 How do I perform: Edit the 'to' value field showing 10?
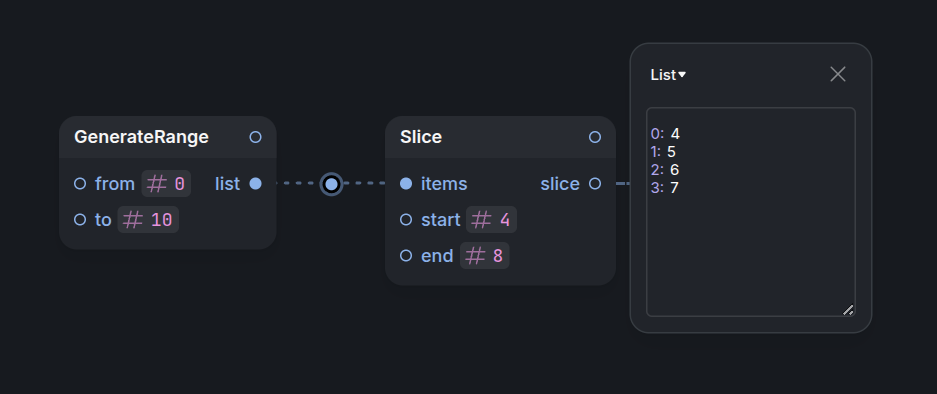[x=148, y=219]
